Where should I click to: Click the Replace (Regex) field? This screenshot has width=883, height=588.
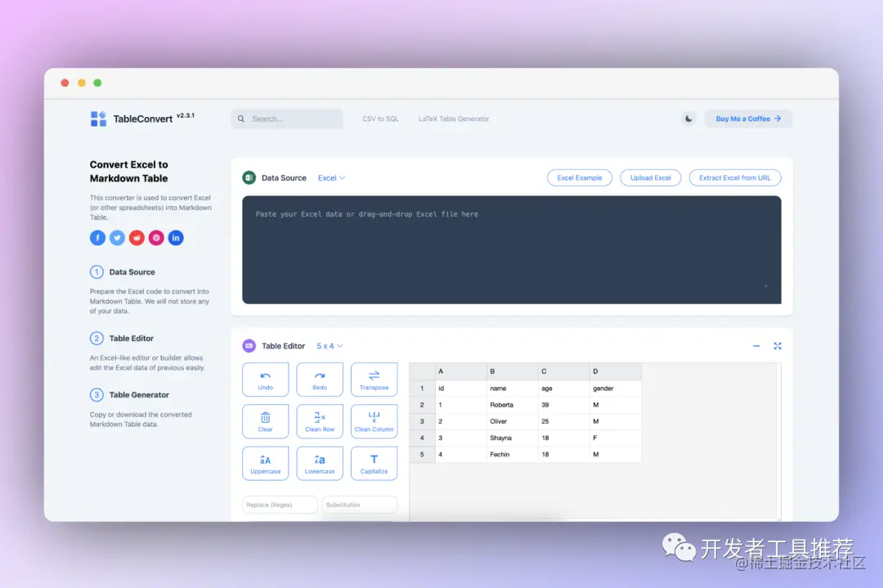280,505
